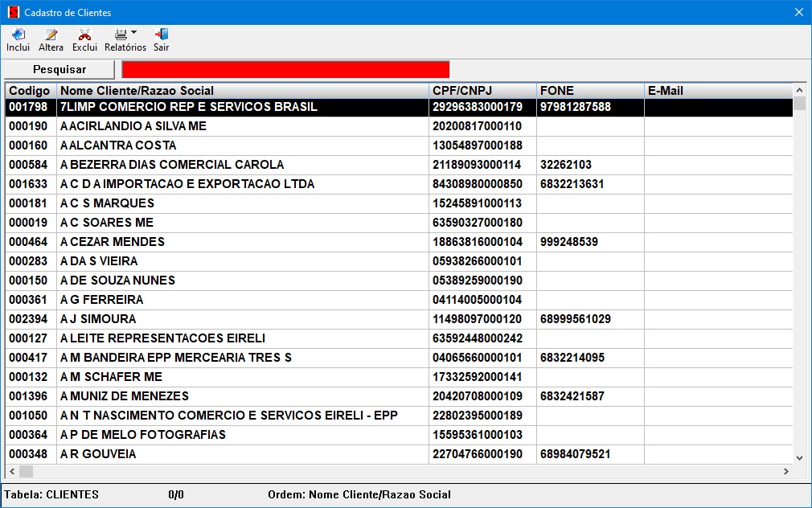Screen dimensions: 812x508
Task: Click the vertical scrollbar down arrow
Action: 799,458
